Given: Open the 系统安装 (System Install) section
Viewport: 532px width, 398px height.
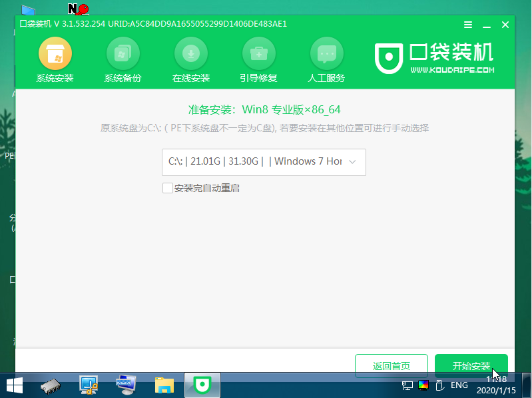Looking at the screenshot, I should coord(55,61).
